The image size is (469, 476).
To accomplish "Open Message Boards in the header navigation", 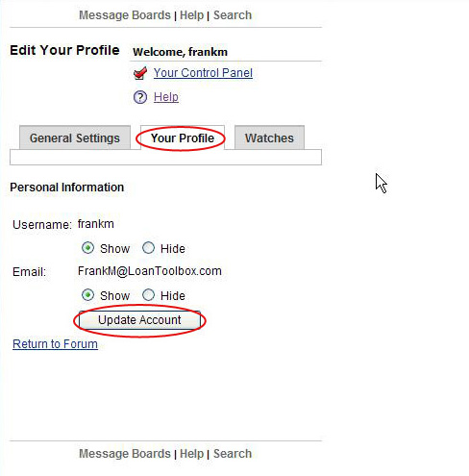I will tap(125, 15).
